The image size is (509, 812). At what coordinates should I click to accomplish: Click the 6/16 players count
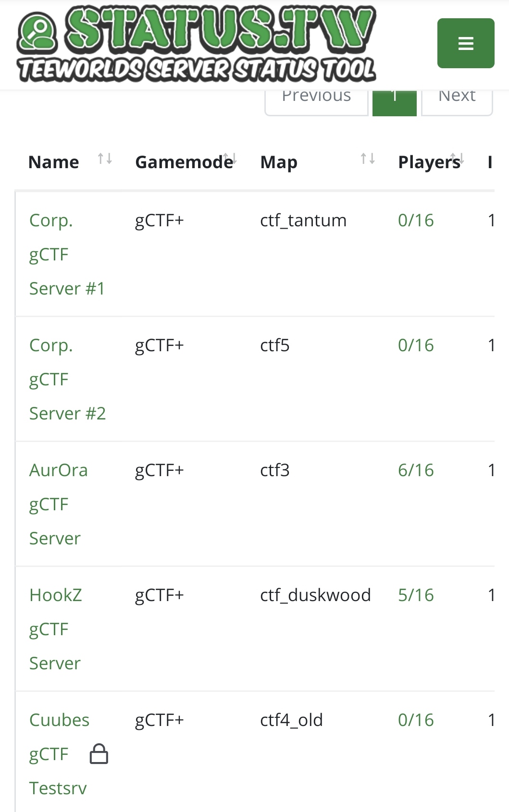[x=416, y=470]
